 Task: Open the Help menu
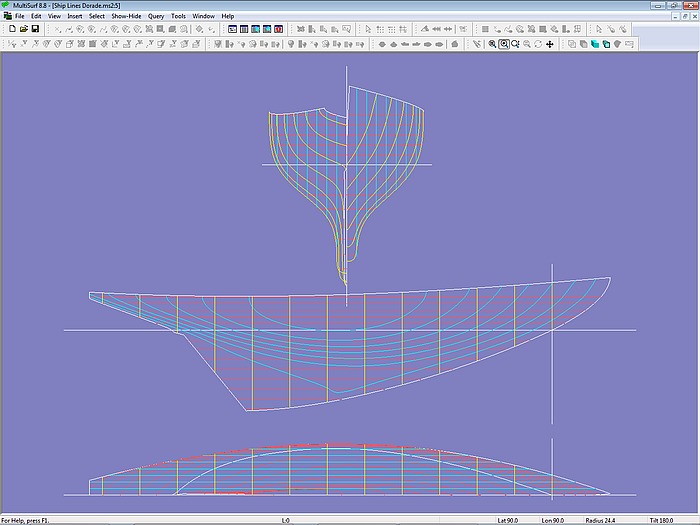coord(228,17)
